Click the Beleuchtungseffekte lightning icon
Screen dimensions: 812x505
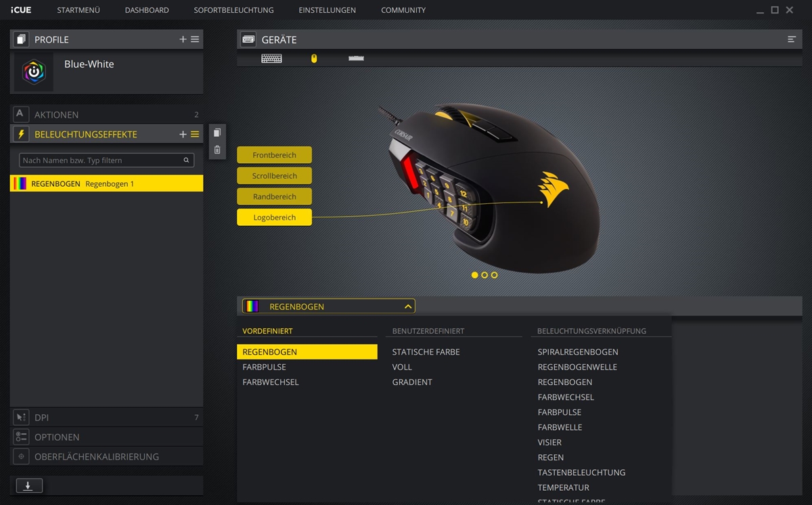[21, 134]
